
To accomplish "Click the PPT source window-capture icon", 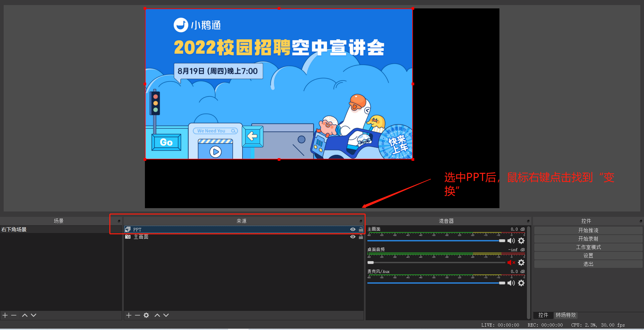I will coord(128,229).
